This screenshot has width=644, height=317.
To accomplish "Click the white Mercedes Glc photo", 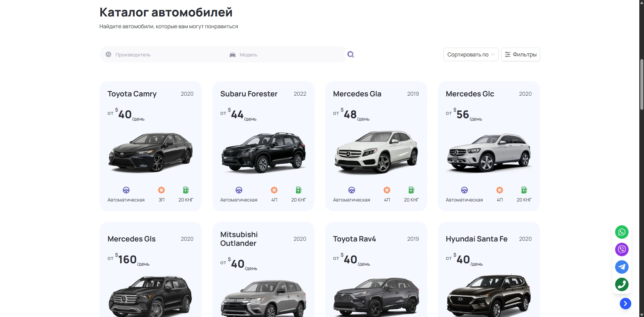I will (489, 153).
